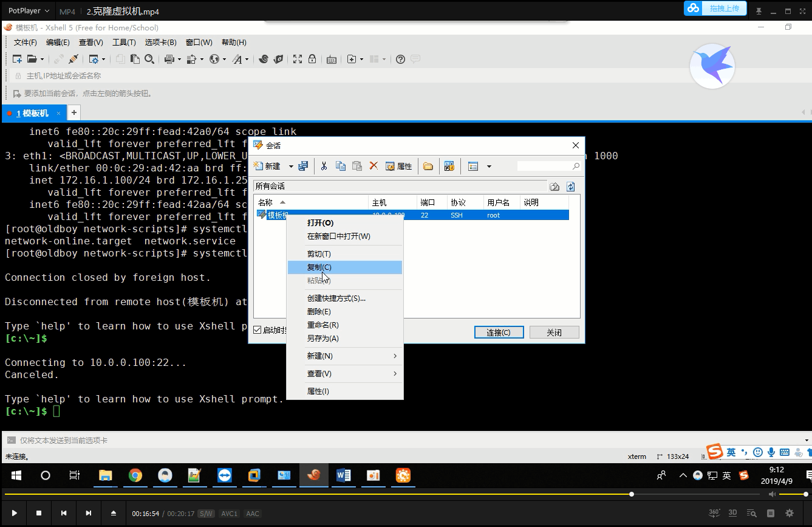
Task: Expand the 新建(N) submenu in context menu
Action: tap(395, 356)
